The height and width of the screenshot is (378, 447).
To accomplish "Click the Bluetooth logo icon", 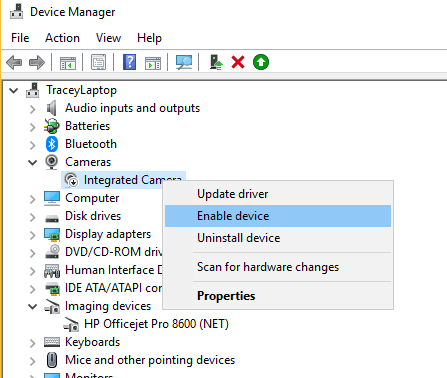I will (x=52, y=144).
